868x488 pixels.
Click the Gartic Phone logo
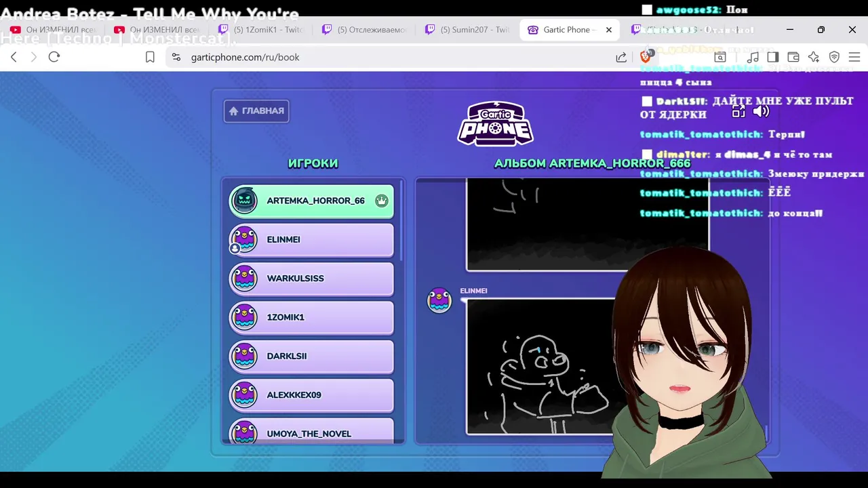[495, 123]
